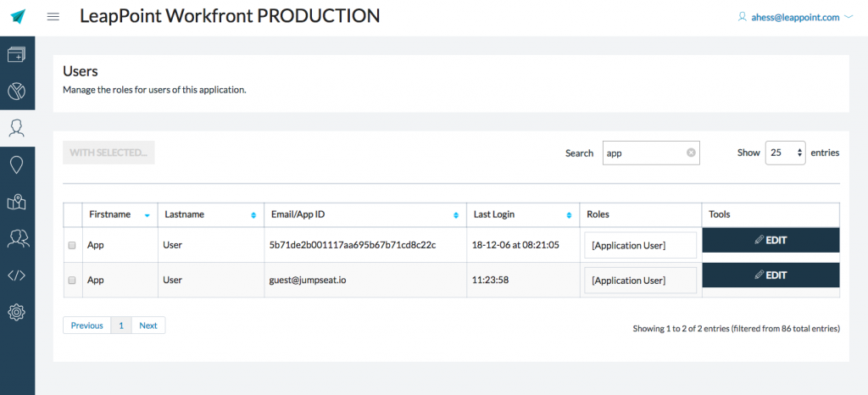Open the add window sidebar icon
This screenshot has height=395, width=868.
point(17,55)
